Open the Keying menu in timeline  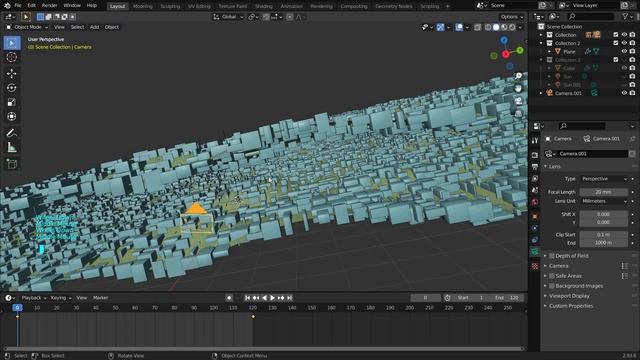tap(60, 298)
